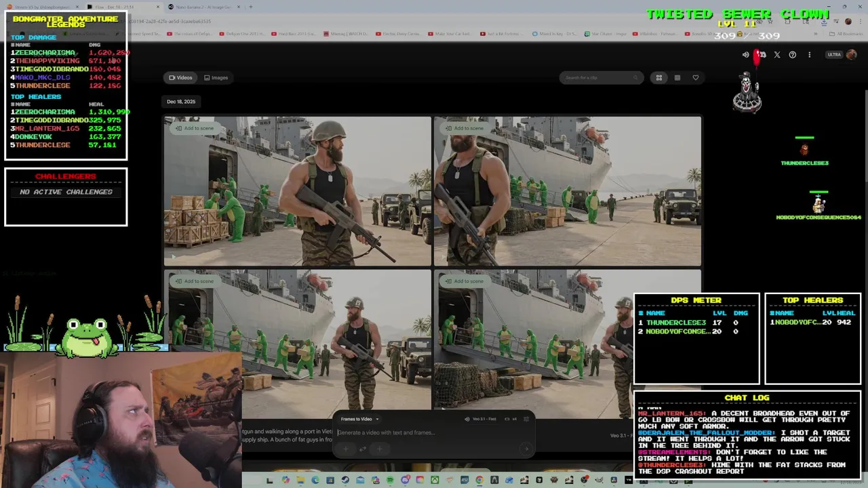Click the 'Search for a clip' field
Viewport: 868px width, 488px height.
[601, 77]
